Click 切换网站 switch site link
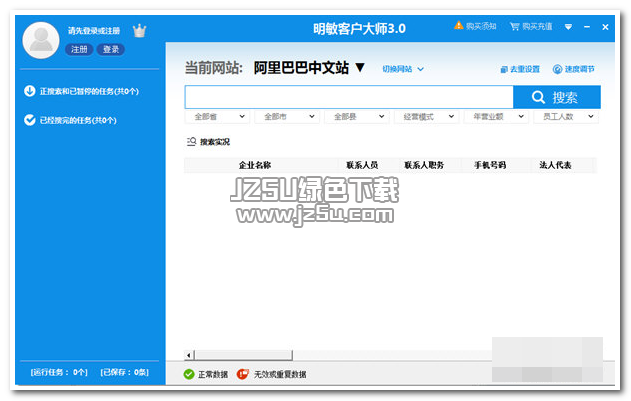 click(397, 69)
